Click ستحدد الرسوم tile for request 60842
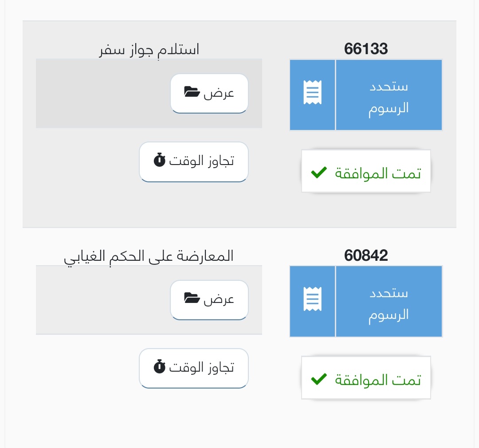 366,301
